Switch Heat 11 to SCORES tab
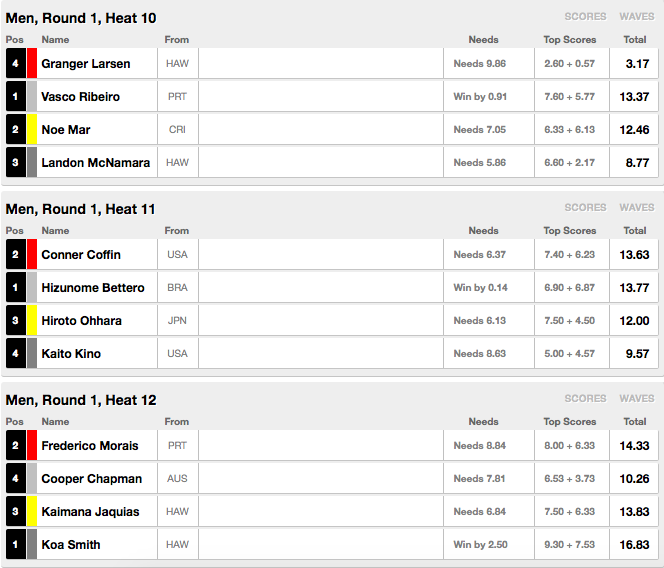The image size is (664, 568). [585, 208]
